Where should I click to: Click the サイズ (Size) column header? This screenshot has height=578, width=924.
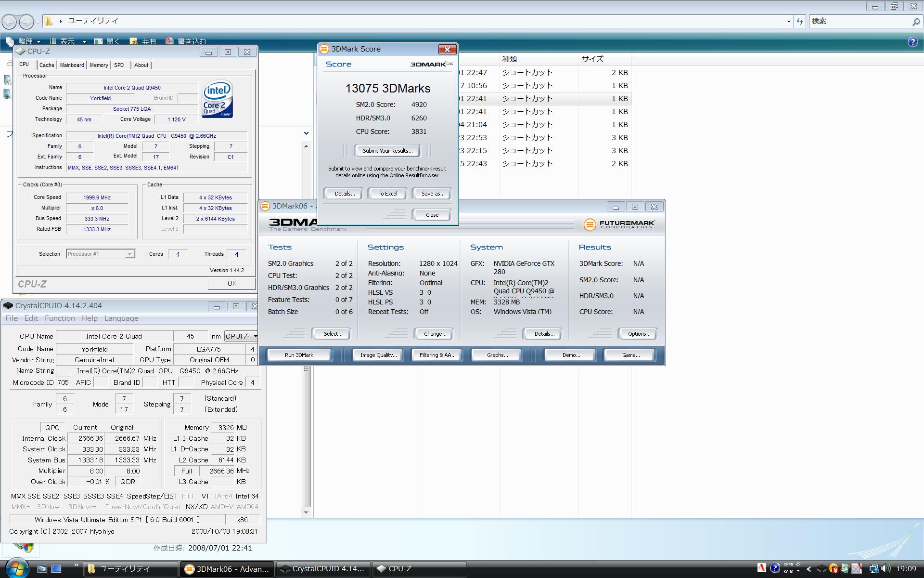[x=605, y=59]
